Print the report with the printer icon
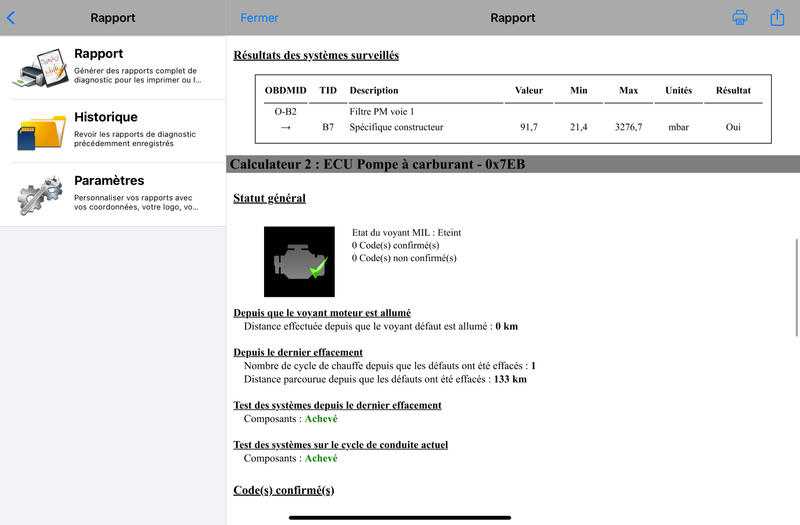This screenshot has width=800, height=525. (x=740, y=18)
